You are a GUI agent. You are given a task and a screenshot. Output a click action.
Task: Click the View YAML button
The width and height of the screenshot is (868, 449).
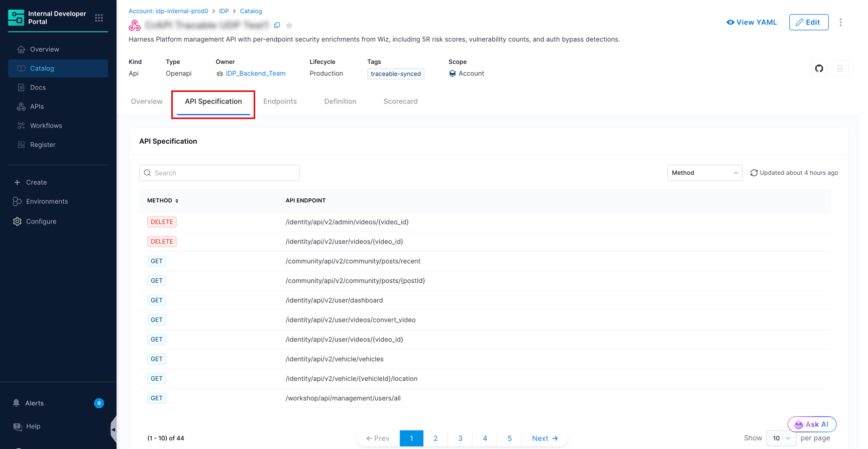pyautogui.click(x=751, y=22)
